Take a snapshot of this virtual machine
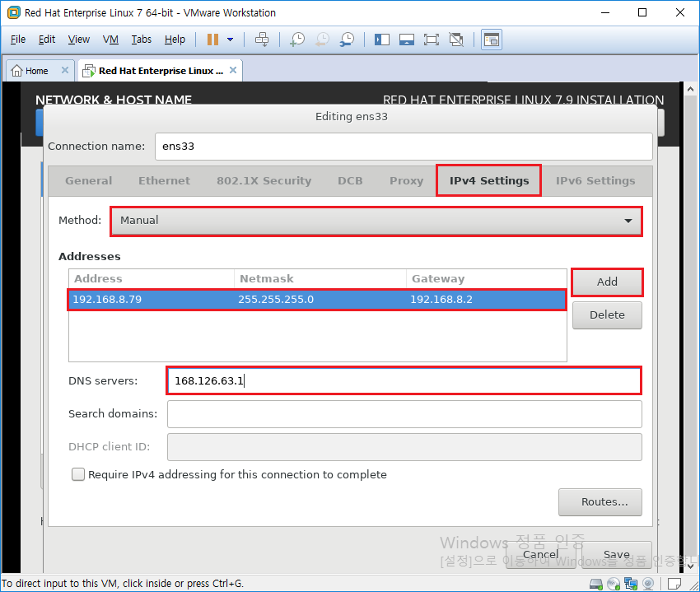The height and width of the screenshot is (592, 700). tap(296, 40)
